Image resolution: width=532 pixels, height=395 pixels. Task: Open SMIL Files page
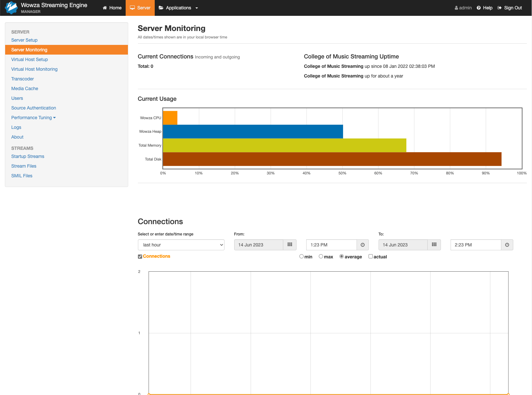pos(22,176)
